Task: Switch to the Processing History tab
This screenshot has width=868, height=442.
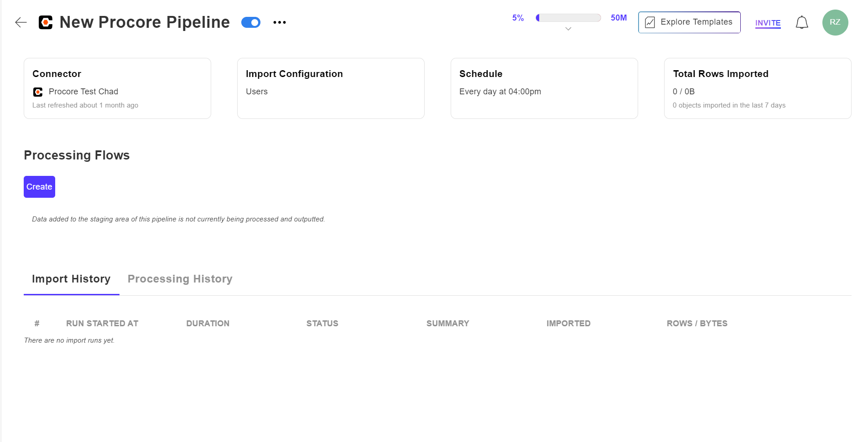Action: point(180,279)
